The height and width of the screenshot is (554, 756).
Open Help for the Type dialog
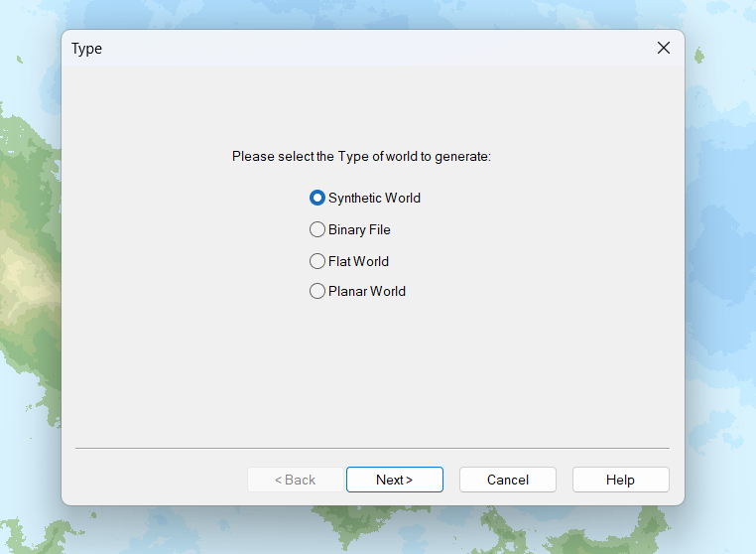tap(620, 480)
